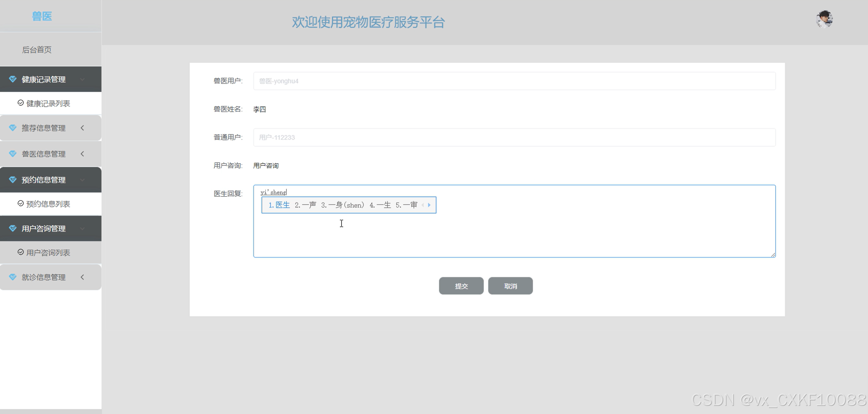Expand the 兽医信息管理 chevron arrow
The width and height of the screenshot is (868, 414).
tap(82, 154)
